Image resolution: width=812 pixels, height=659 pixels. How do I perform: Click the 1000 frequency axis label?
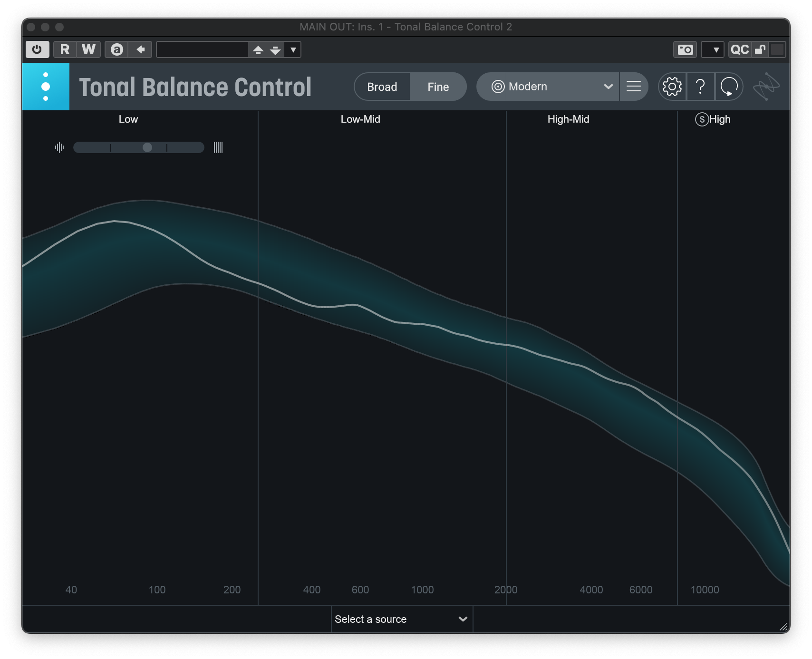tap(422, 590)
